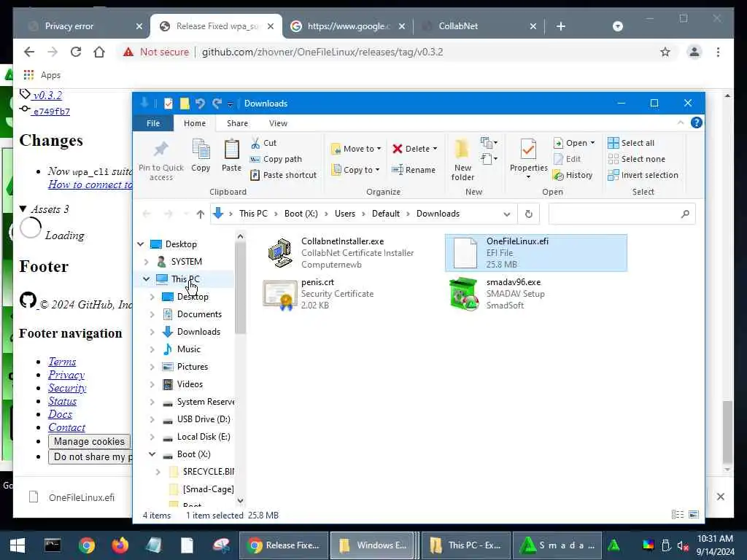Click the Explorer search box
Image resolution: width=747 pixels, height=560 pixels.
[x=622, y=214]
